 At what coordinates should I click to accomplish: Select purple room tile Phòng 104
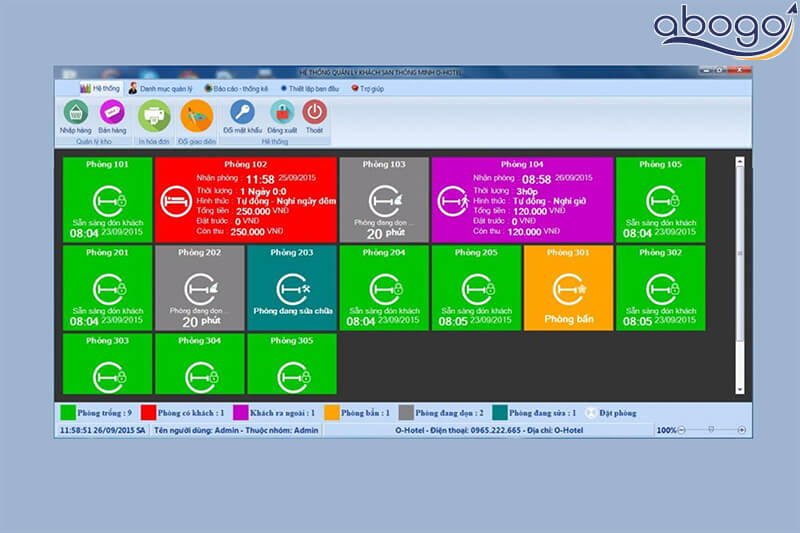(x=521, y=199)
